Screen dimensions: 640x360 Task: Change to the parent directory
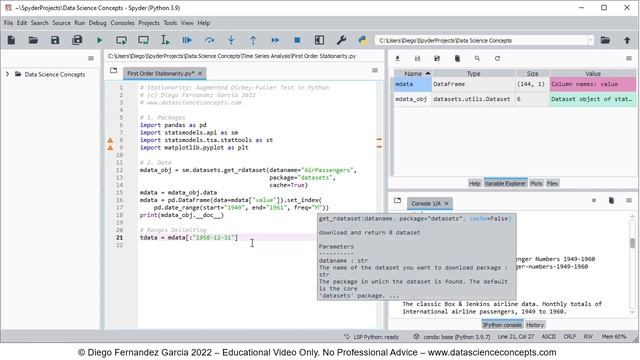coord(627,40)
